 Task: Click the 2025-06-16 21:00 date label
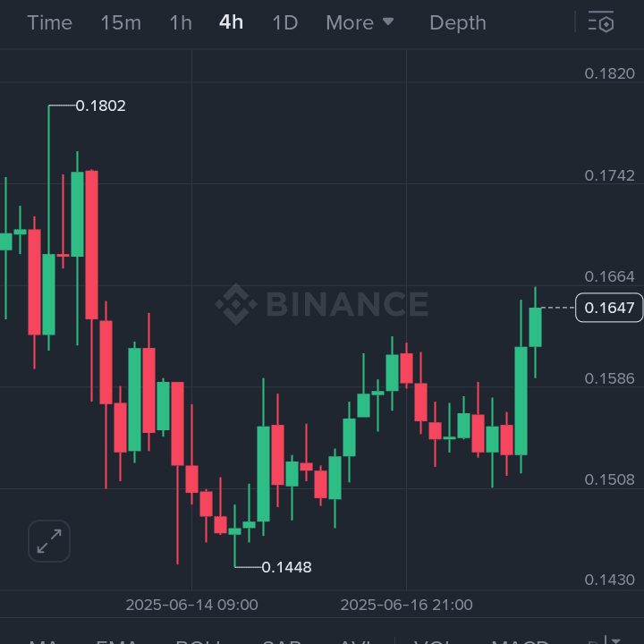pyautogui.click(x=406, y=605)
